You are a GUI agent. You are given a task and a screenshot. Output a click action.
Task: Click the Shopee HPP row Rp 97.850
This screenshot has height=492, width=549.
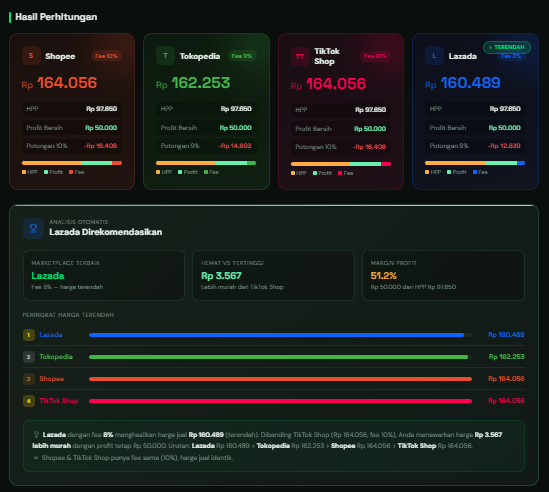click(72, 109)
